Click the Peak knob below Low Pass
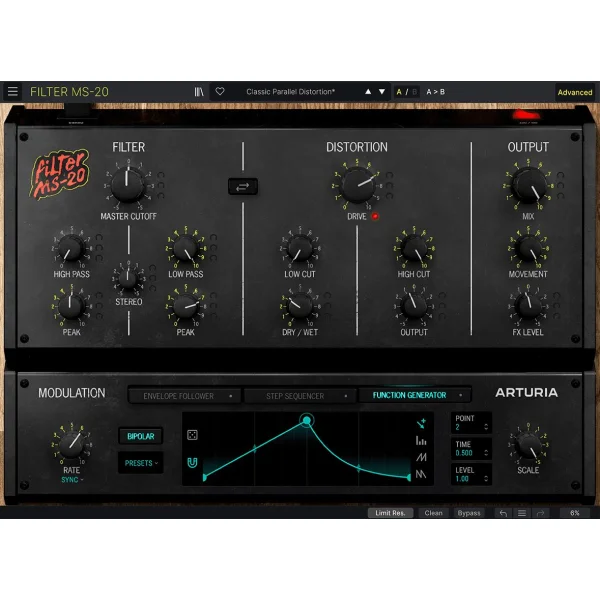 coord(186,306)
